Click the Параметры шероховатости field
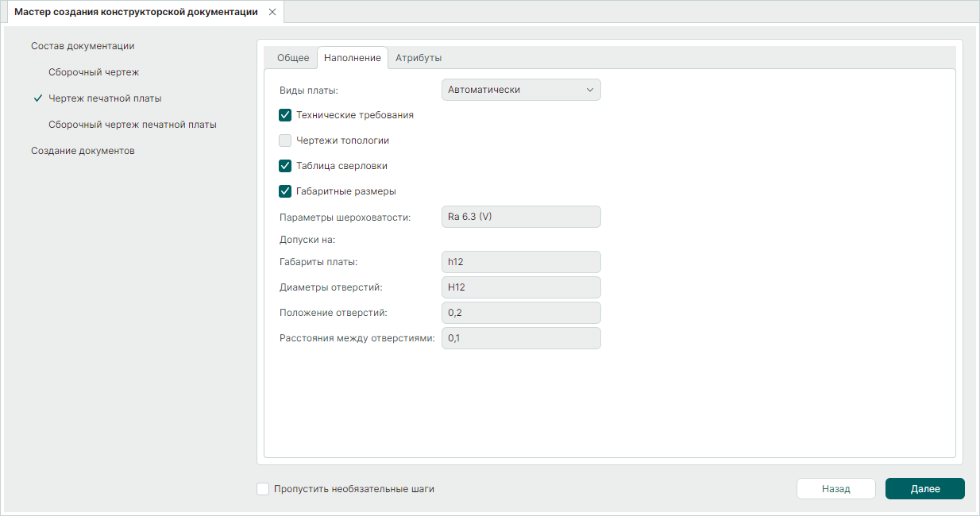The image size is (980, 516). pos(521,217)
